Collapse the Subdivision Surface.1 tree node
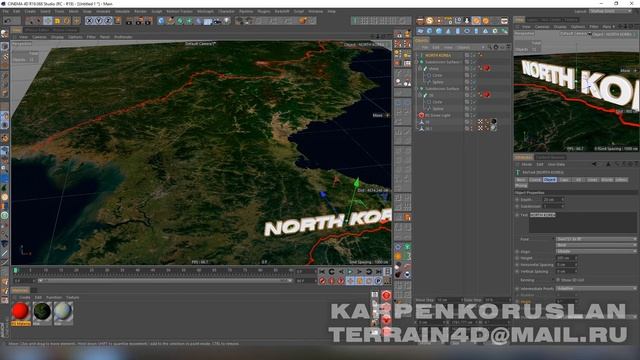The width and height of the screenshot is (640, 360). point(417,62)
